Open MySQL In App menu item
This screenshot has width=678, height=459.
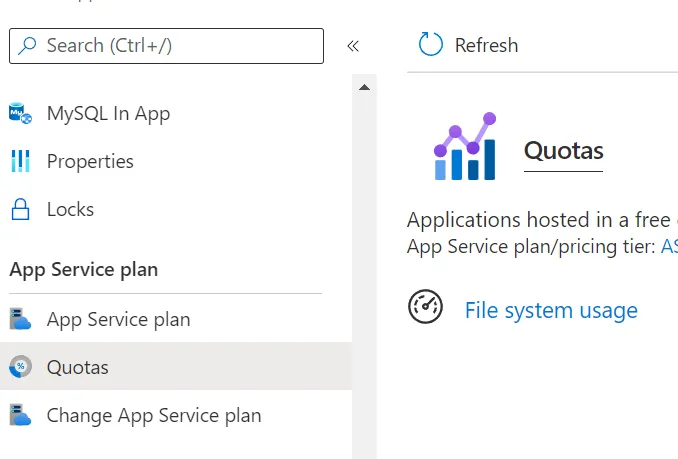pyautogui.click(x=108, y=114)
